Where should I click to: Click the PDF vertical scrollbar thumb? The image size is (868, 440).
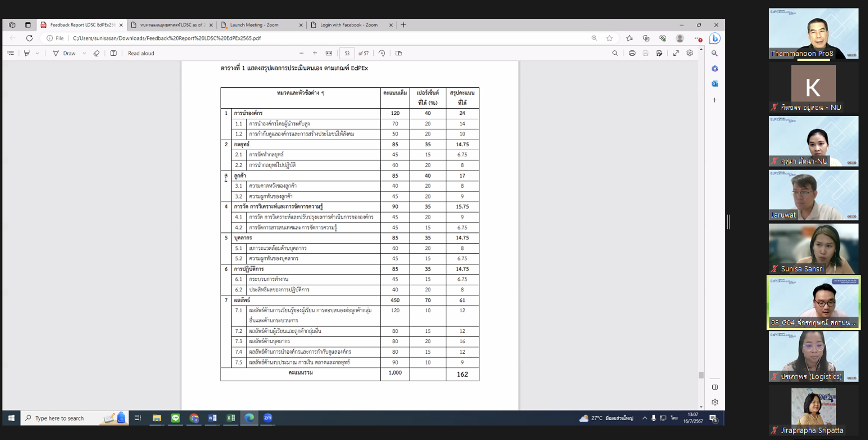pyautogui.click(x=701, y=375)
